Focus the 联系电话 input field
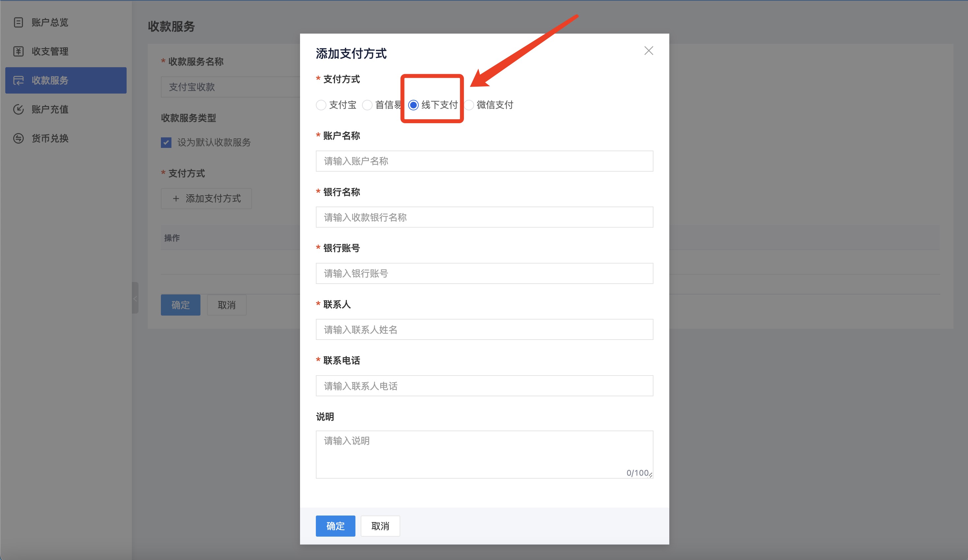 point(484,386)
